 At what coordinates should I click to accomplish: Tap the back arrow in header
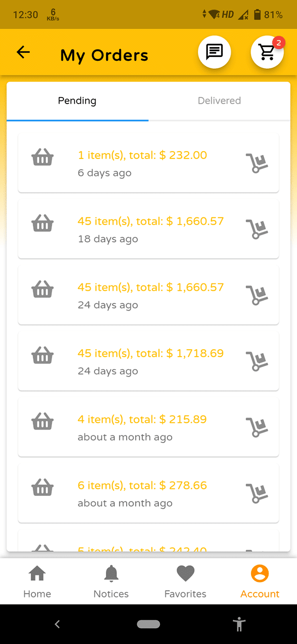(x=23, y=53)
